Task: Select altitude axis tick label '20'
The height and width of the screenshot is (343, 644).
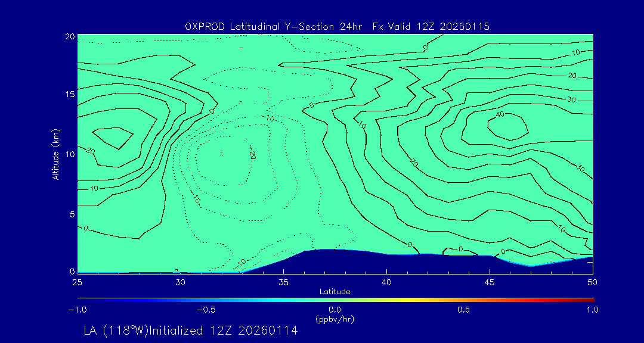Action: point(70,36)
